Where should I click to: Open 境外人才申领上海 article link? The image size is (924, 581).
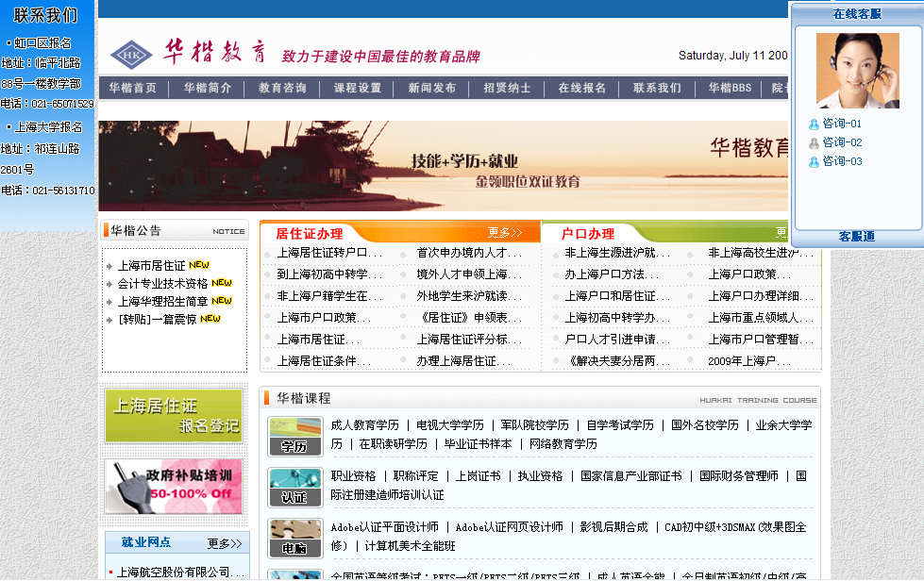point(469,274)
